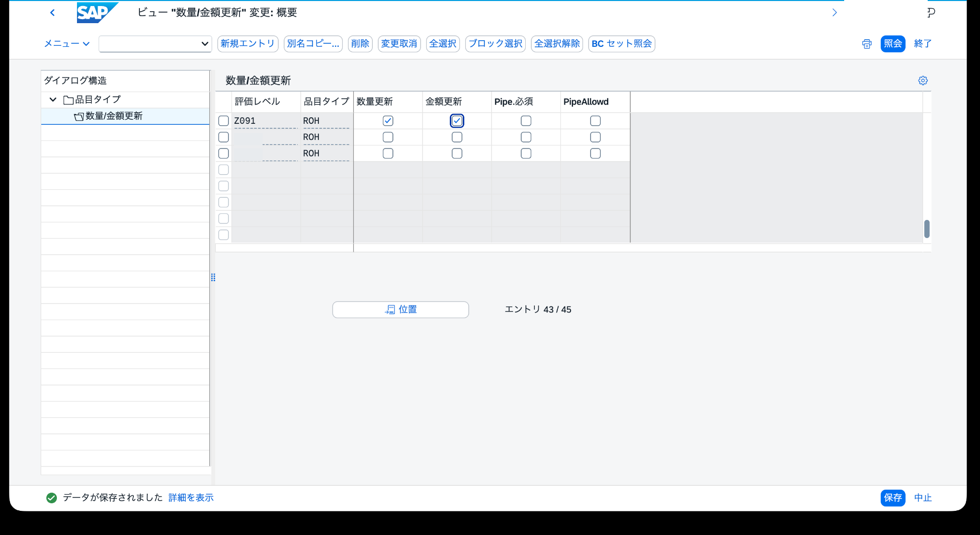Collapse the 品目タイプ tree node
Screen dimensions: 980x535
[53, 100]
